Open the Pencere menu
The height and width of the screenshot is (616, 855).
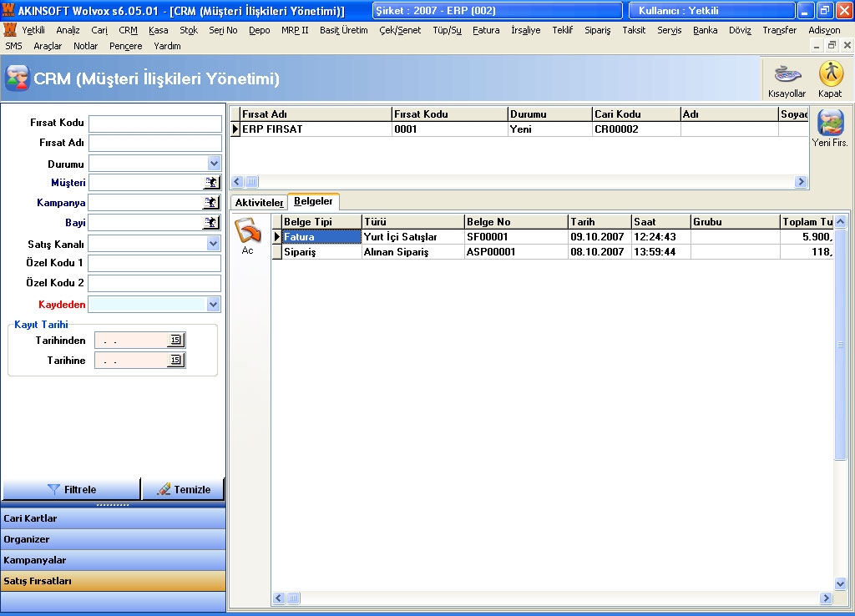tap(125, 46)
